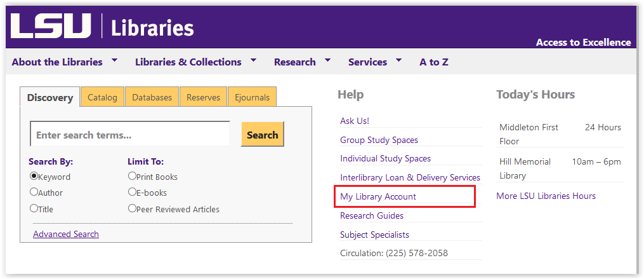Open the Research Guides link
Image resolution: width=644 pixels, height=279 pixels.
pyautogui.click(x=372, y=215)
